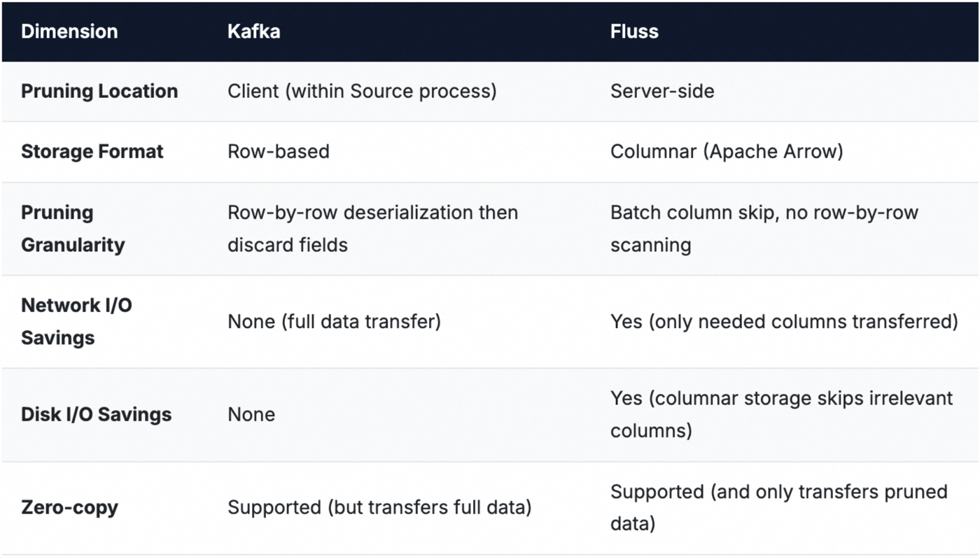980x559 pixels.
Task: Click the "Row-by-row deserialization then discard fields" cell
Action: tap(372, 229)
